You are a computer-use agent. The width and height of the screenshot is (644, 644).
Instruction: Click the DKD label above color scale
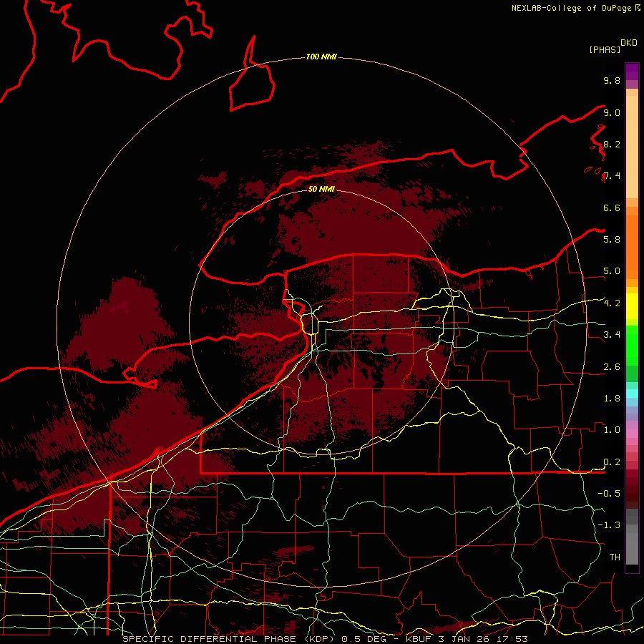(629, 43)
